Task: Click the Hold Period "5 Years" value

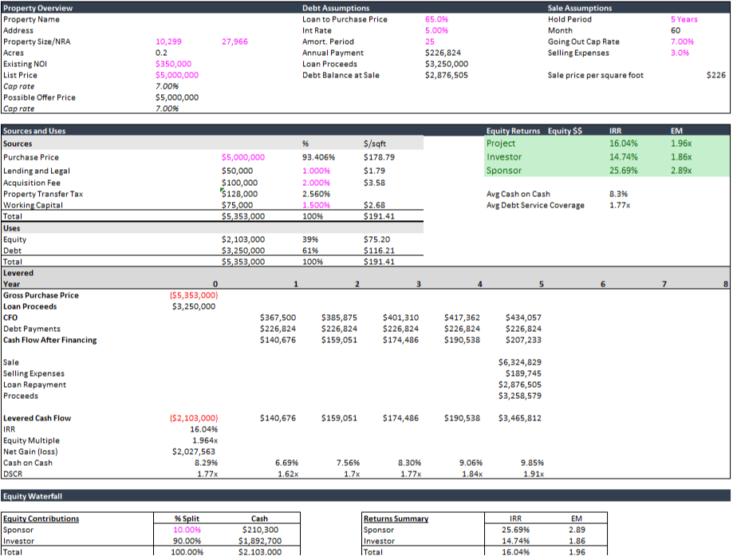Action: pos(684,19)
